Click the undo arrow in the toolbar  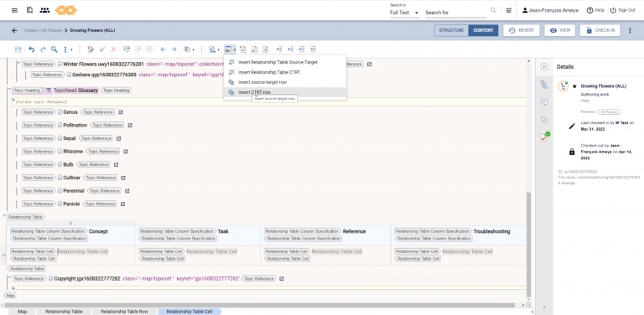coord(32,49)
